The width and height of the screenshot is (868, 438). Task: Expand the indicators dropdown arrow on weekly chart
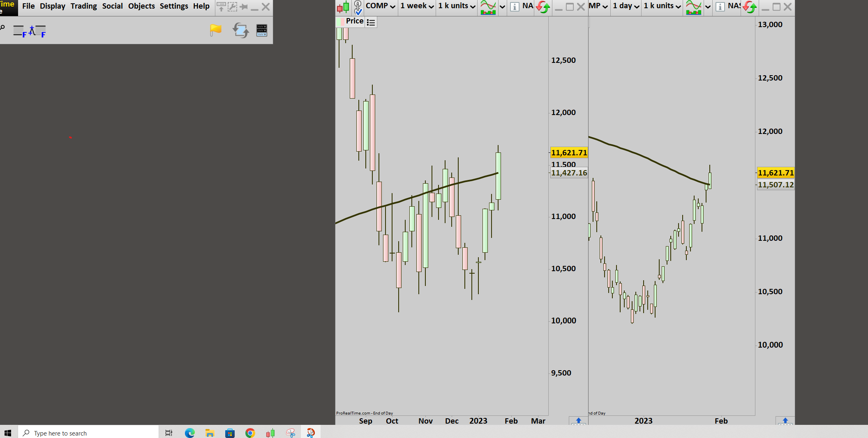(x=502, y=7)
